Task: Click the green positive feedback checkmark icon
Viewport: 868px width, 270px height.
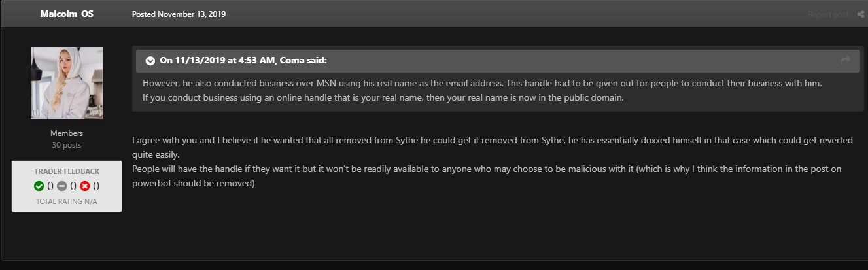Action: 39,186
